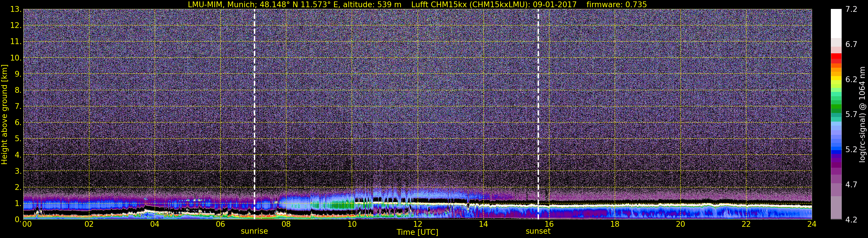Click the 'altitude: 539 m' text
Screen dimensions: 868x238
372,4
